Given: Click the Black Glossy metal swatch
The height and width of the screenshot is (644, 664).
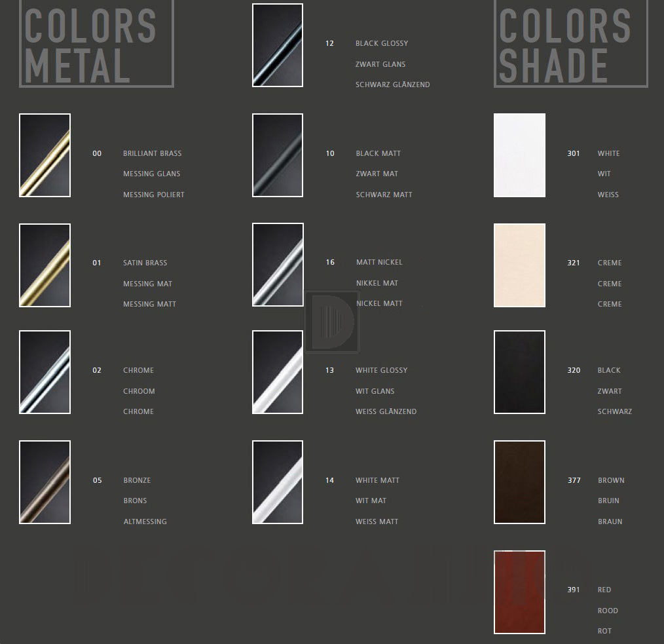Looking at the screenshot, I should click(x=278, y=45).
